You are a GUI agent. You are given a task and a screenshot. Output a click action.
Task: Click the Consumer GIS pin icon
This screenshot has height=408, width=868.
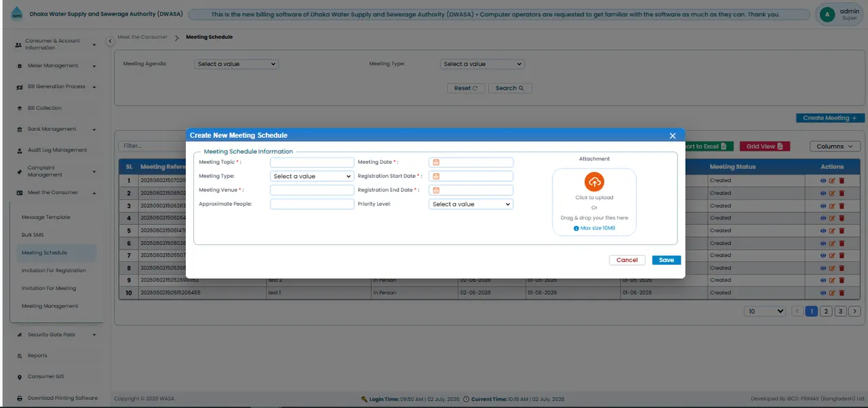(20, 377)
